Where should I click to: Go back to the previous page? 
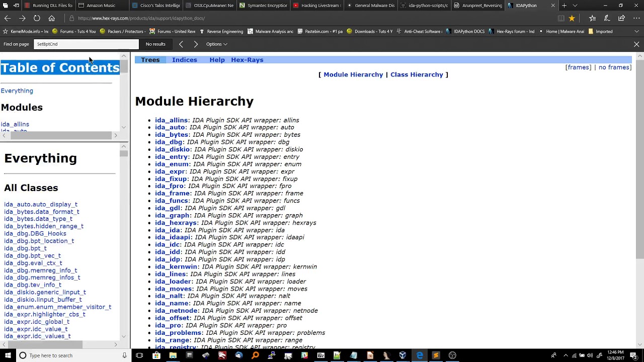(8, 18)
